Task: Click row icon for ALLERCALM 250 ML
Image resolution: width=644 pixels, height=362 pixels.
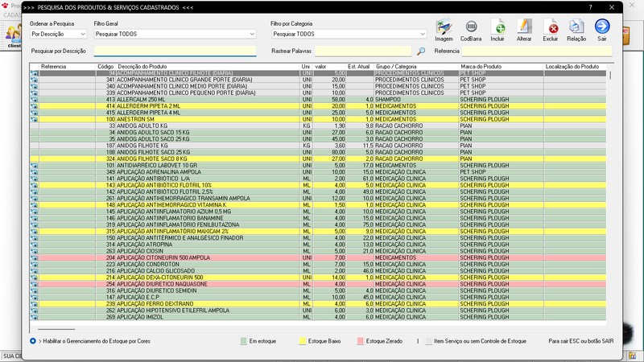Action: click(35, 99)
